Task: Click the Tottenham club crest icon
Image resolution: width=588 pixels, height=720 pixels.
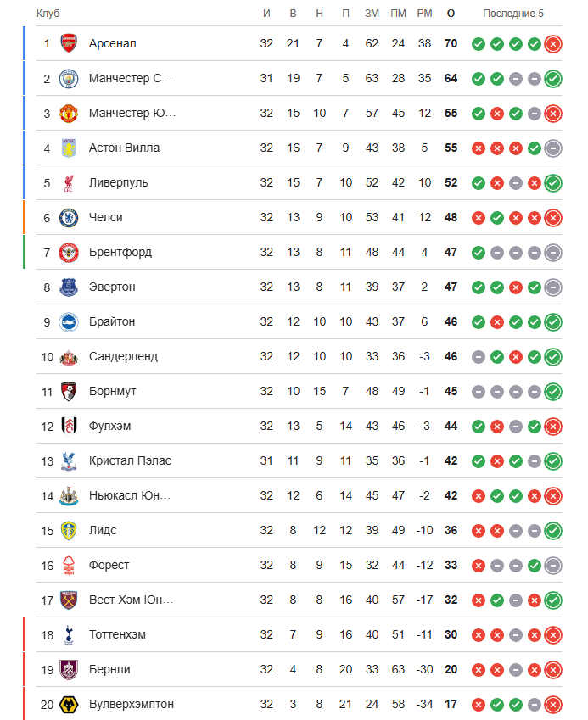Action: 69,634
